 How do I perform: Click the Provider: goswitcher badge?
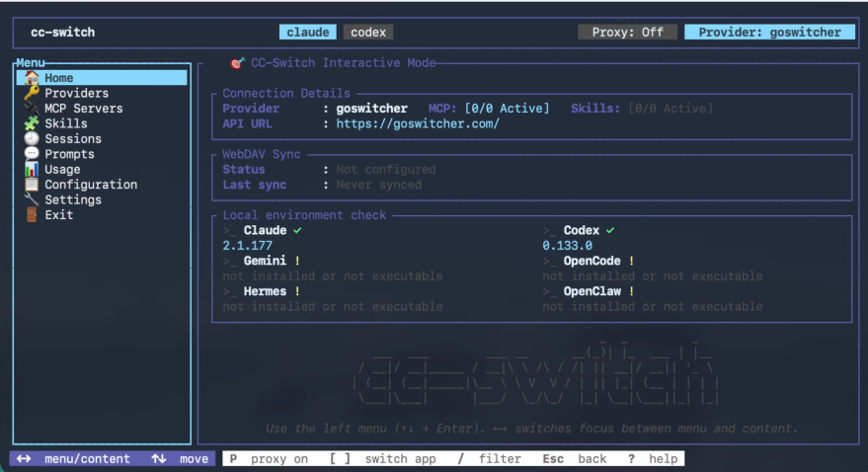point(769,33)
